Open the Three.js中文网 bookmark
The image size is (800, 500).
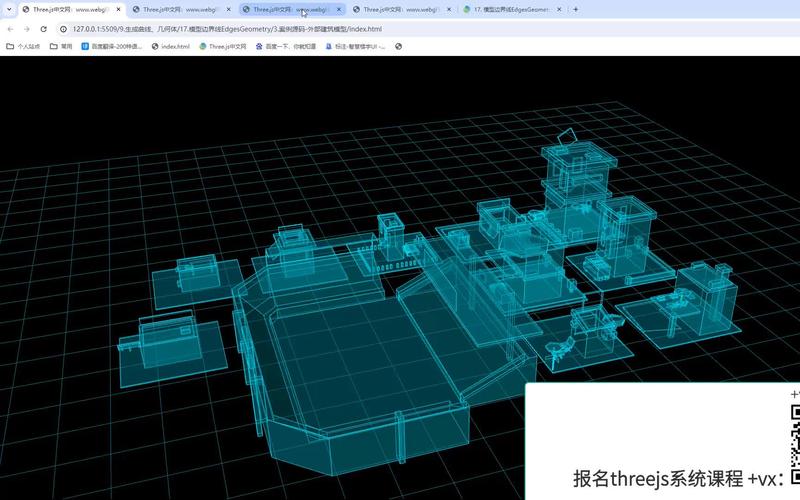(222, 46)
